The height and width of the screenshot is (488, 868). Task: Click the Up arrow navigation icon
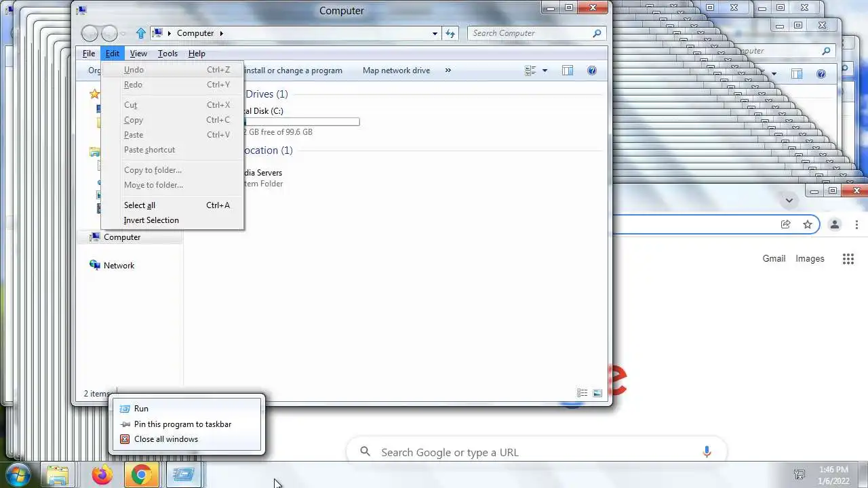tap(140, 33)
